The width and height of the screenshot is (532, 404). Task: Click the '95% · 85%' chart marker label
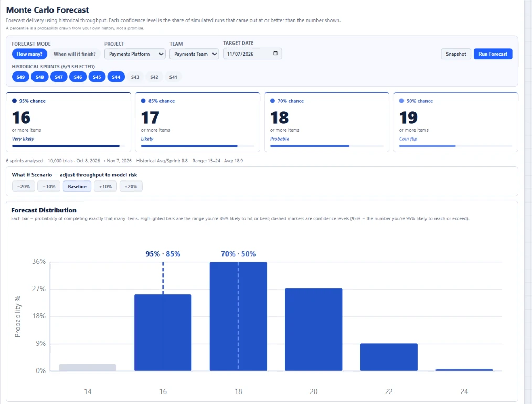tap(163, 254)
